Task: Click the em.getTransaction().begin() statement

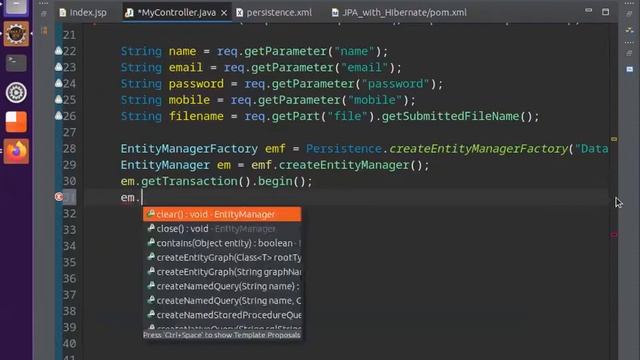Action: point(216,181)
